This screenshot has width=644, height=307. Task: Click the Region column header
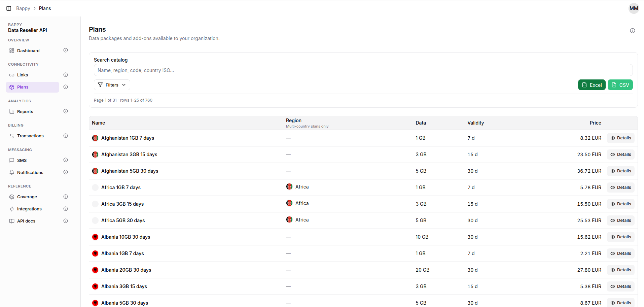tap(294, 121)
